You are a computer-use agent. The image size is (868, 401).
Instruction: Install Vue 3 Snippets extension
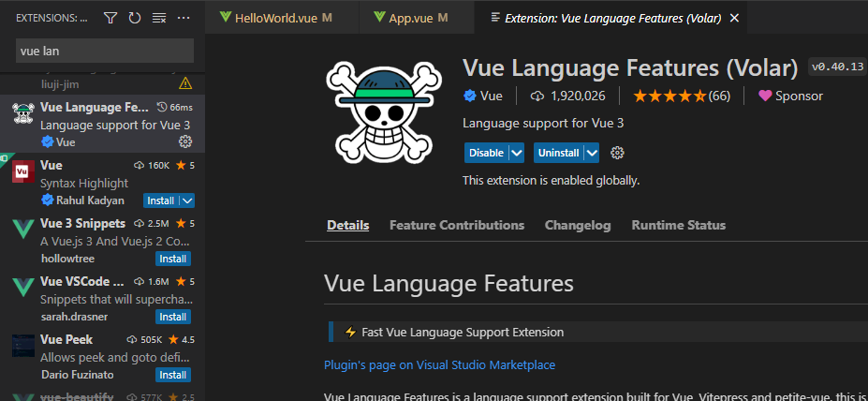(172, 259)
